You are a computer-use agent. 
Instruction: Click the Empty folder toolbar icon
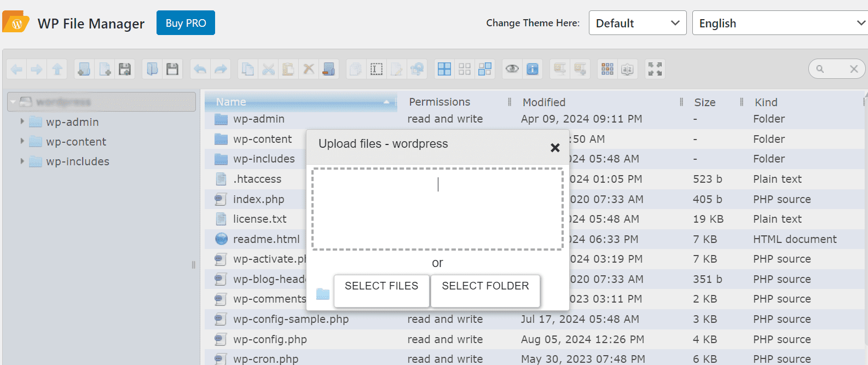[x=329, y=69]
